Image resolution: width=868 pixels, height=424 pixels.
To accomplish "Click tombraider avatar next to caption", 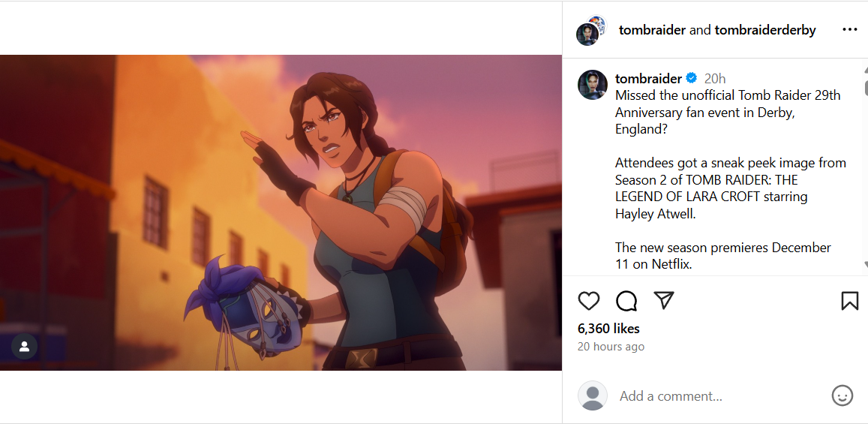I will point(592,85).
